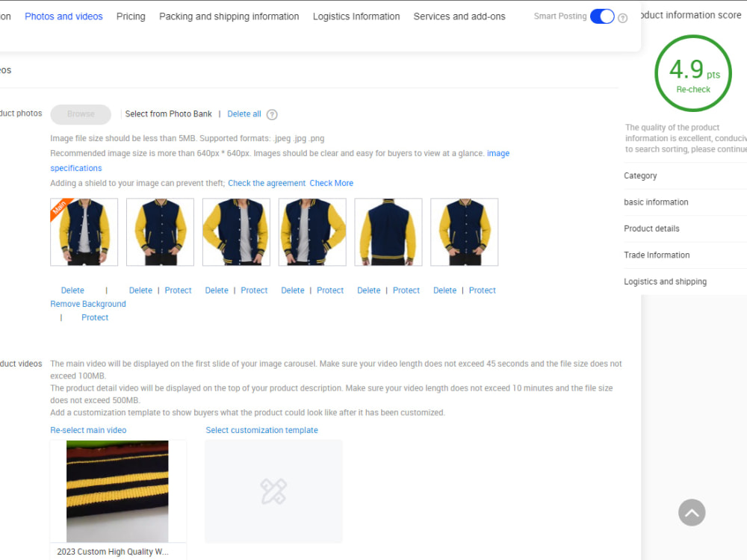747x560 pixels.
Task: Click Re-select main video link
Action: [88, 430]
